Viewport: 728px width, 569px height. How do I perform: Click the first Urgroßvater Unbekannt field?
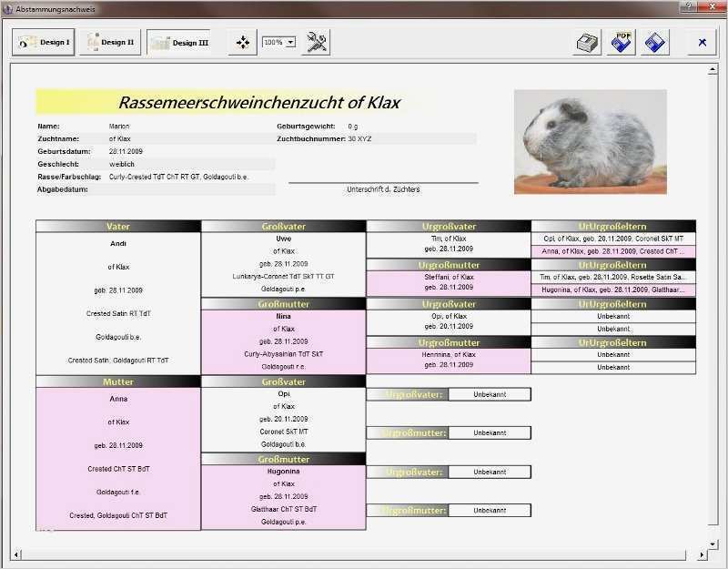(x=489, y=394)
